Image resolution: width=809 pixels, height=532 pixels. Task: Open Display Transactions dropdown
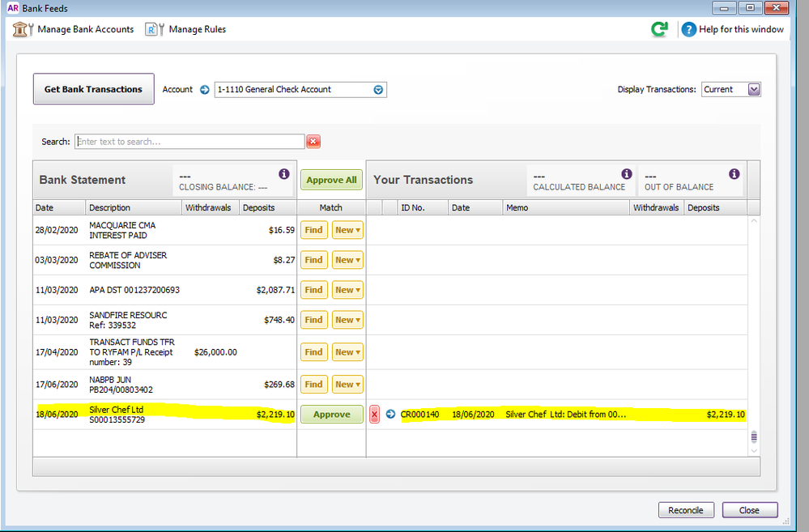[x=754, y=90]
